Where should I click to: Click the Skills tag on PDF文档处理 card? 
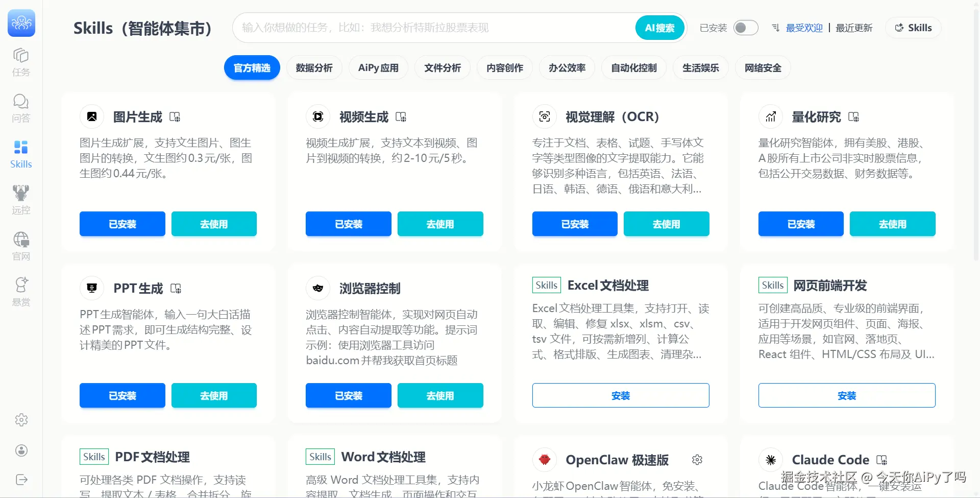[x=94, y=457]
